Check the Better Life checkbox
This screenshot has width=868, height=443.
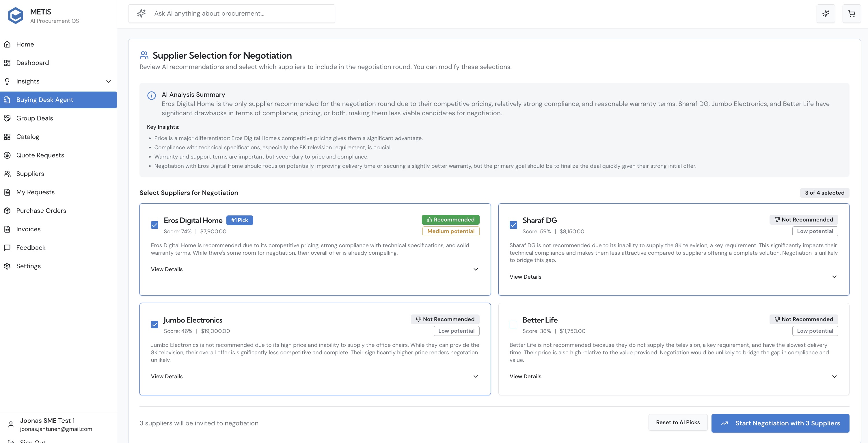click(513, 325)
